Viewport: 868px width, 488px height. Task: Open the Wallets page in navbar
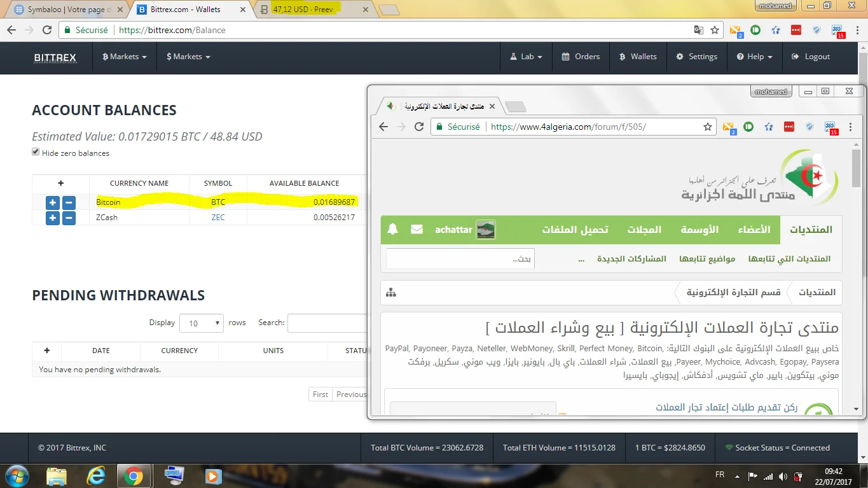click(638, 57)
